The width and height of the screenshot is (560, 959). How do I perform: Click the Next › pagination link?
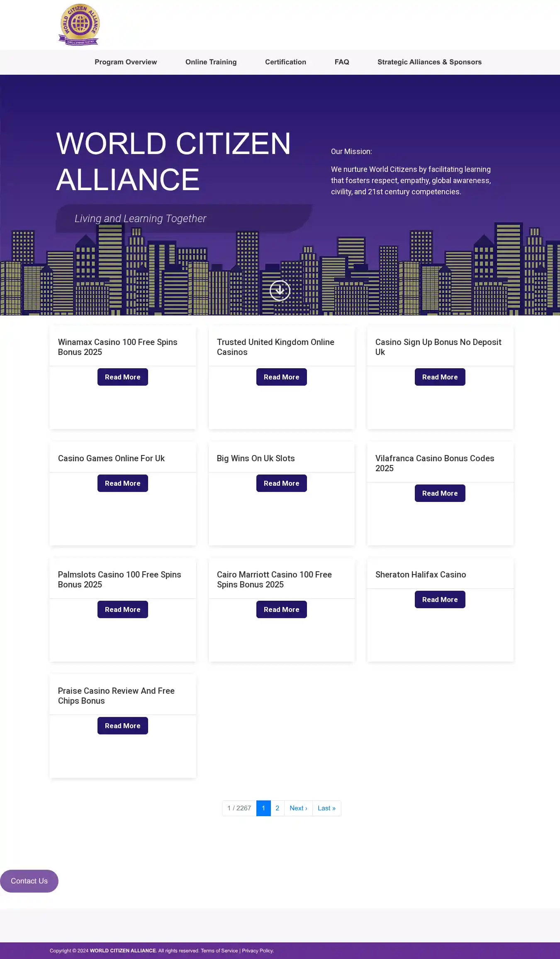[x=298, y=808]
